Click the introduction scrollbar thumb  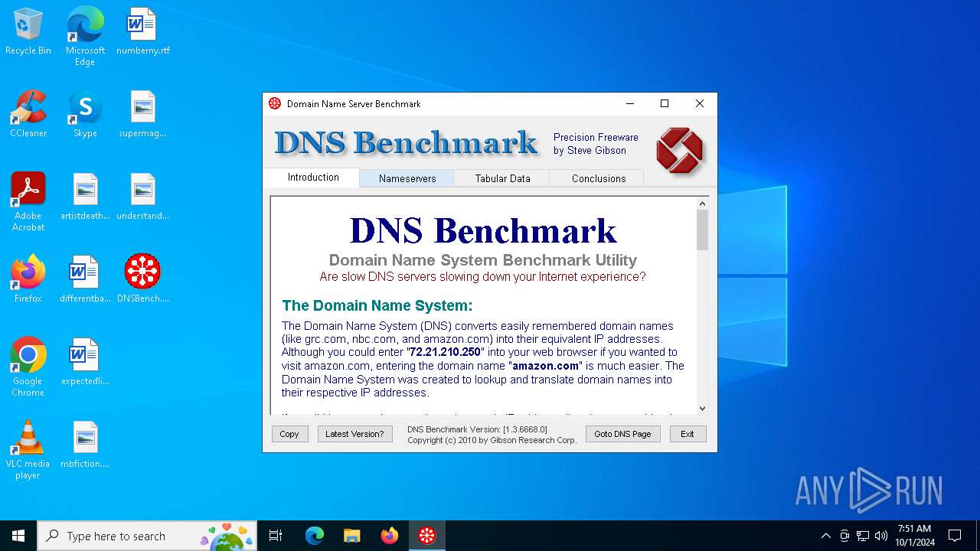(702, 230)
